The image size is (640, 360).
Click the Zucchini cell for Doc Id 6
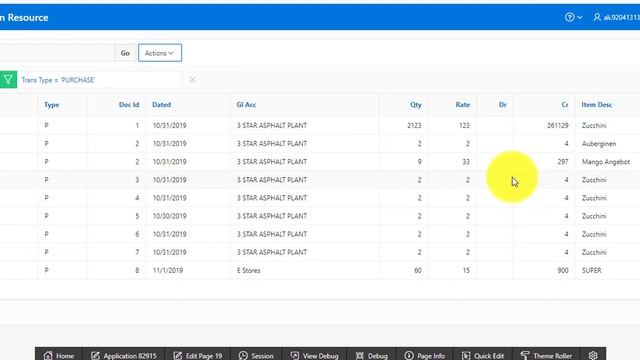click(594, 234)
